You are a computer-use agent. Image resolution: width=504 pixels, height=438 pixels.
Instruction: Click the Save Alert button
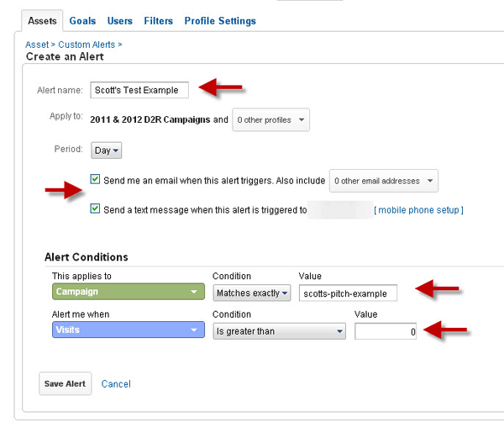click(64, 383)
